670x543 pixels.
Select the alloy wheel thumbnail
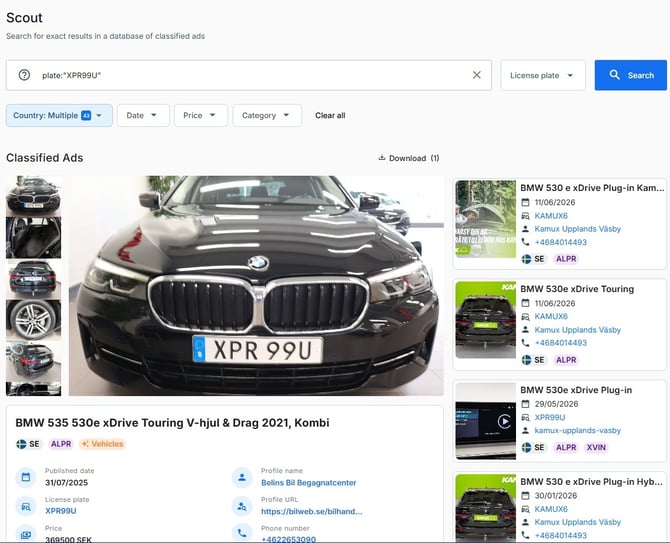[33, 320]
